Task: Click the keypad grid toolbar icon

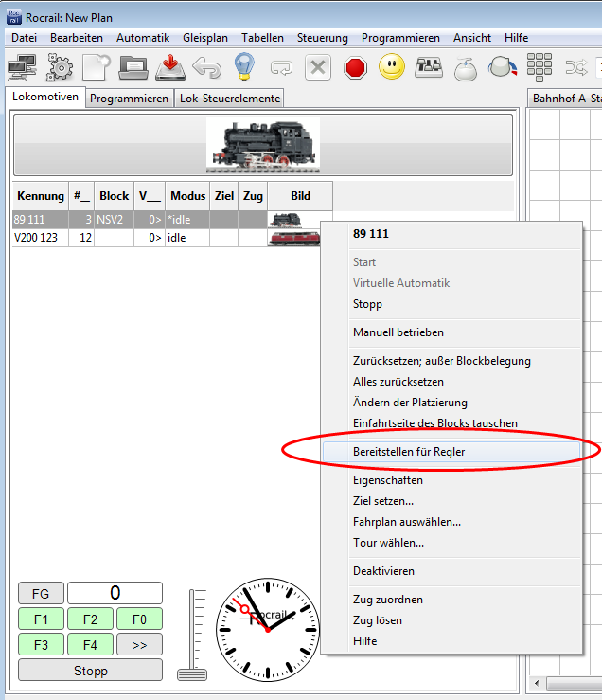Action: click(x=540, y=67)
